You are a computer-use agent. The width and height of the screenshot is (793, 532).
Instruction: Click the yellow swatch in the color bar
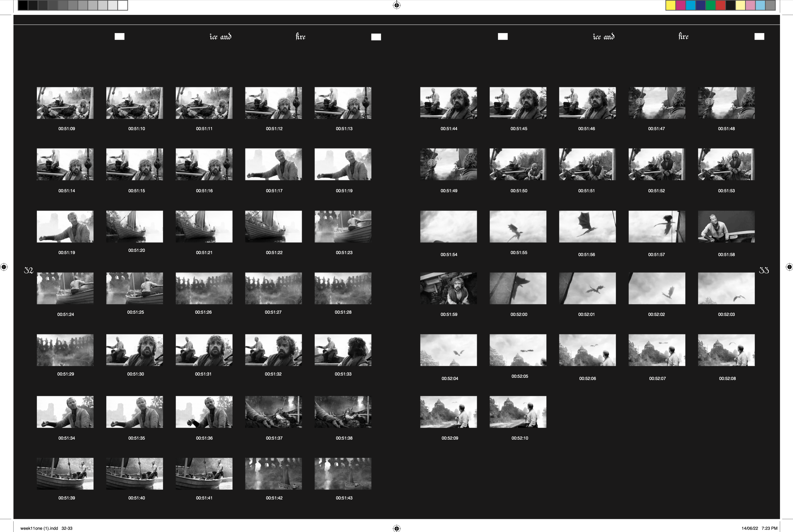pyautogui.click(x=671, y=5)
